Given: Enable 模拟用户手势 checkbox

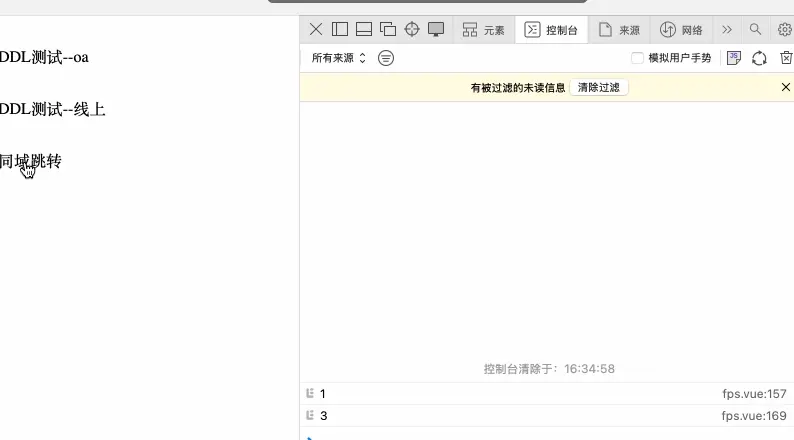Looking at the screenshot, I should [x=637, y=58].
